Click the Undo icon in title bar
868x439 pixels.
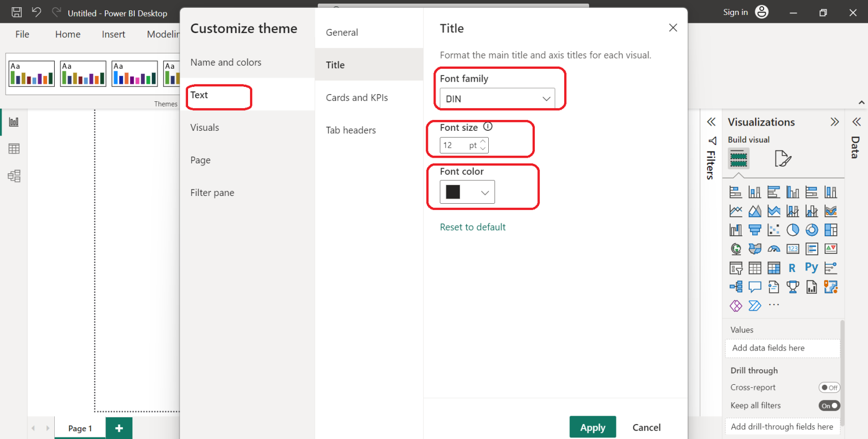(36, 12)
